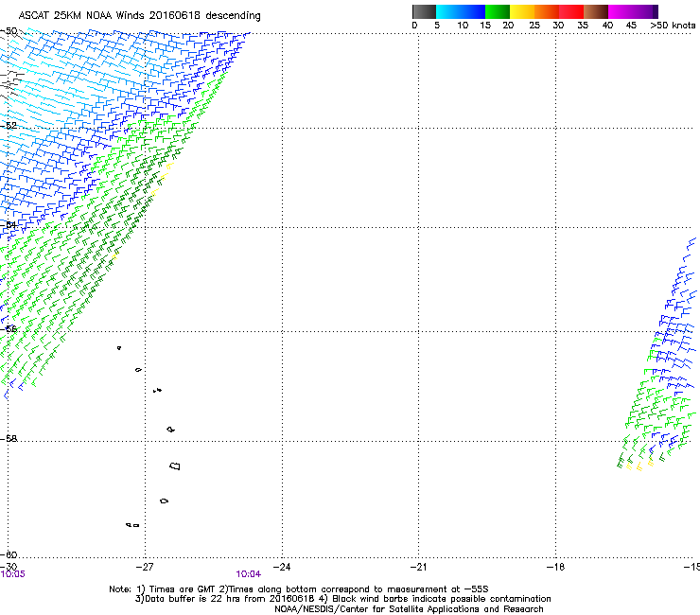Viewport: 700px width, 615px height.
Task: Click the '-56' latitude label
Action: click(x=9, y=329)
